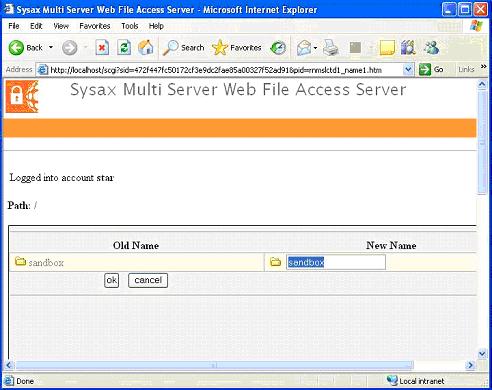Screen dimensions: 492x390
Task: Click the horizontal scrollbar left arrow
Action: (x=9, y=365)
